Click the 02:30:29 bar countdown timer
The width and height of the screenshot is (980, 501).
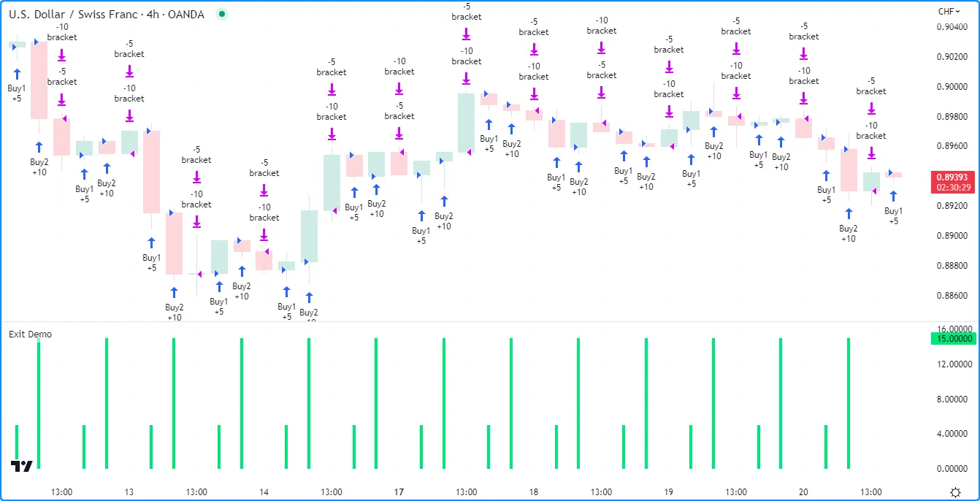(952, 187)
